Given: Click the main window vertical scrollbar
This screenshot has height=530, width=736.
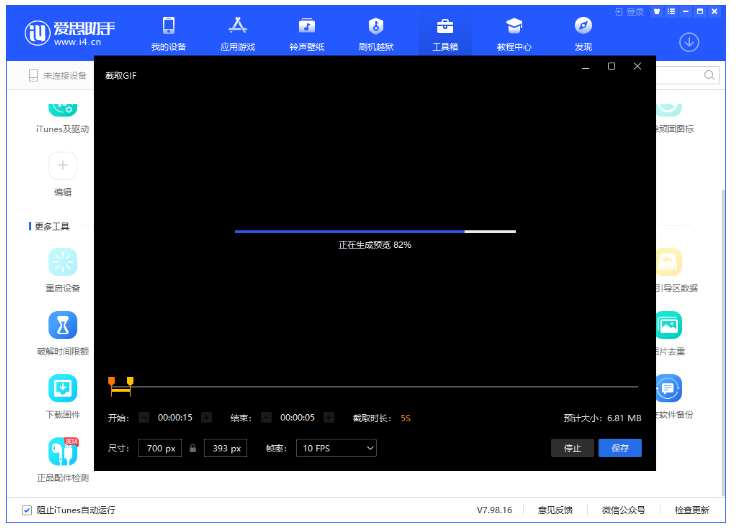Looking at the screenshot, I should click(x=723, y=341).
